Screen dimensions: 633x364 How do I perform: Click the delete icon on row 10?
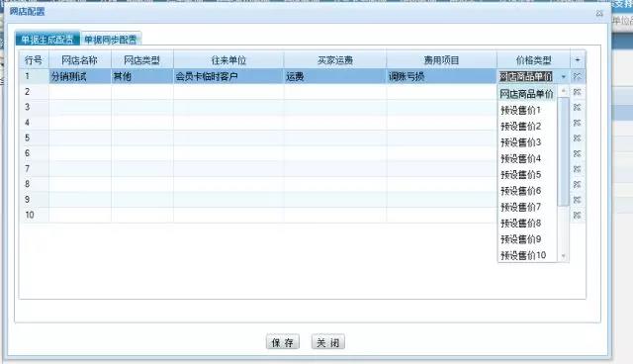click(x=578, y=216)
